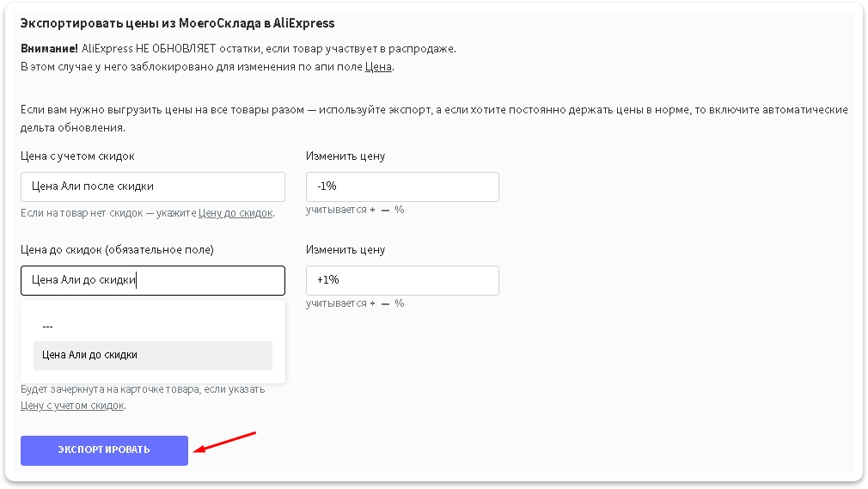868x489 pixels.
Task: Focus the '-1%' price change field
Action: 402,186
